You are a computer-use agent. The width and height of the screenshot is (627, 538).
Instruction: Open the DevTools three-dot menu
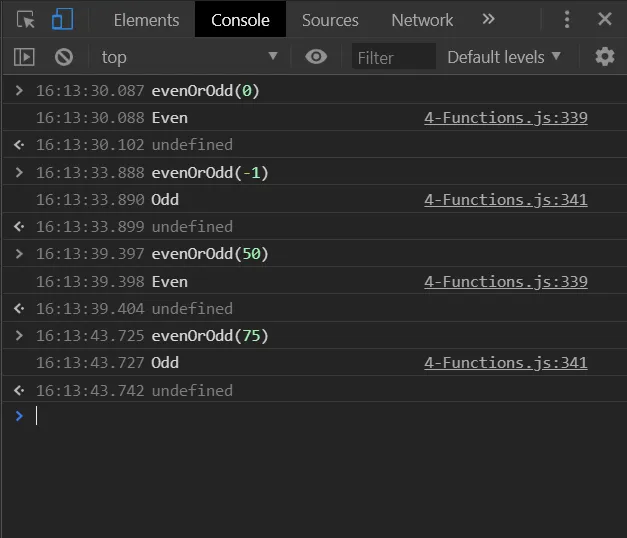[x=567, y=20]
